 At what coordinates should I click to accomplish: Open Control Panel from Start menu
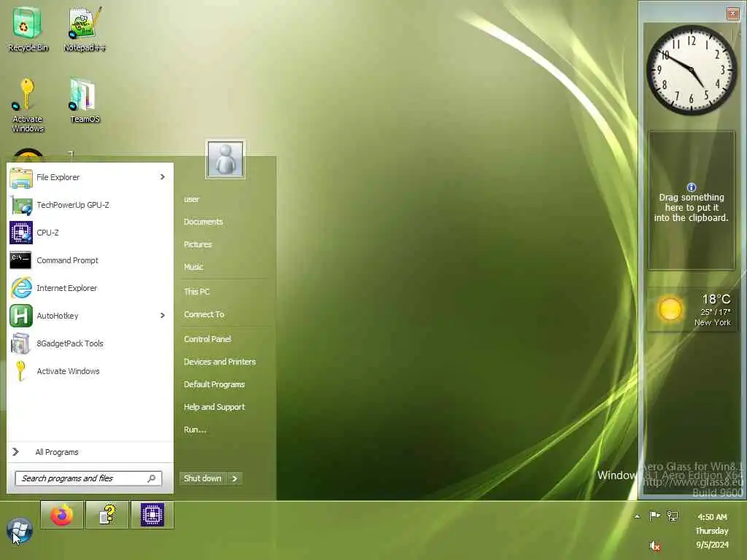click(207, 339)
